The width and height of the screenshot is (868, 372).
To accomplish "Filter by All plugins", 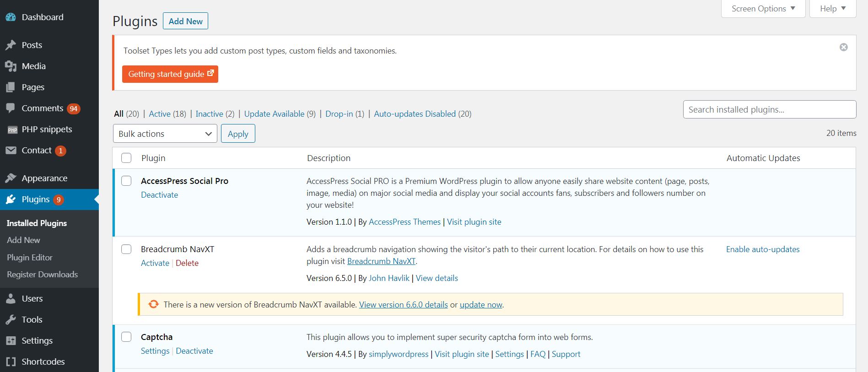I will point(119,114).
